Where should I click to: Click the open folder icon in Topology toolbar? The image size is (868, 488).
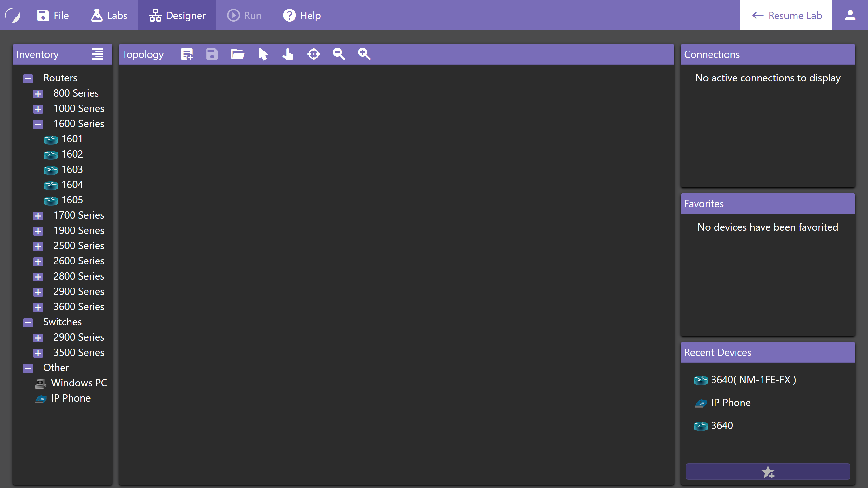[238, 54]
